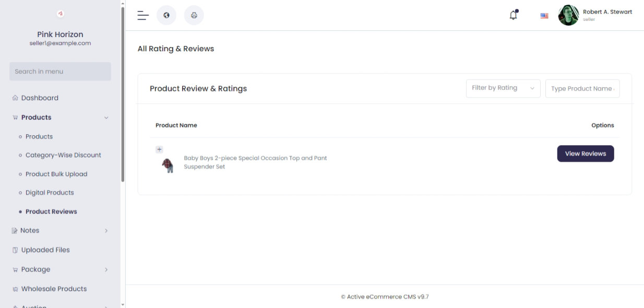Click the Options column header

tap(603, 125)
